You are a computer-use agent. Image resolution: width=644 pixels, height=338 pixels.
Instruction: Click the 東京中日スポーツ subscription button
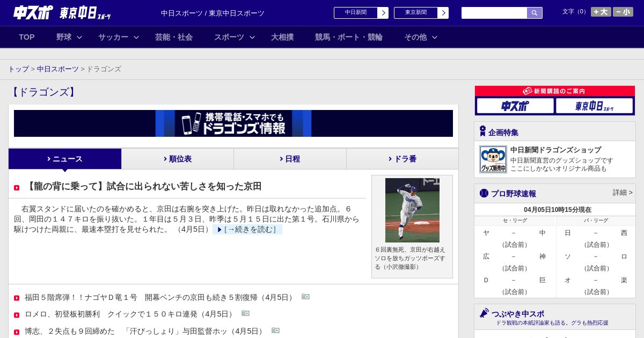coord(594,106)
